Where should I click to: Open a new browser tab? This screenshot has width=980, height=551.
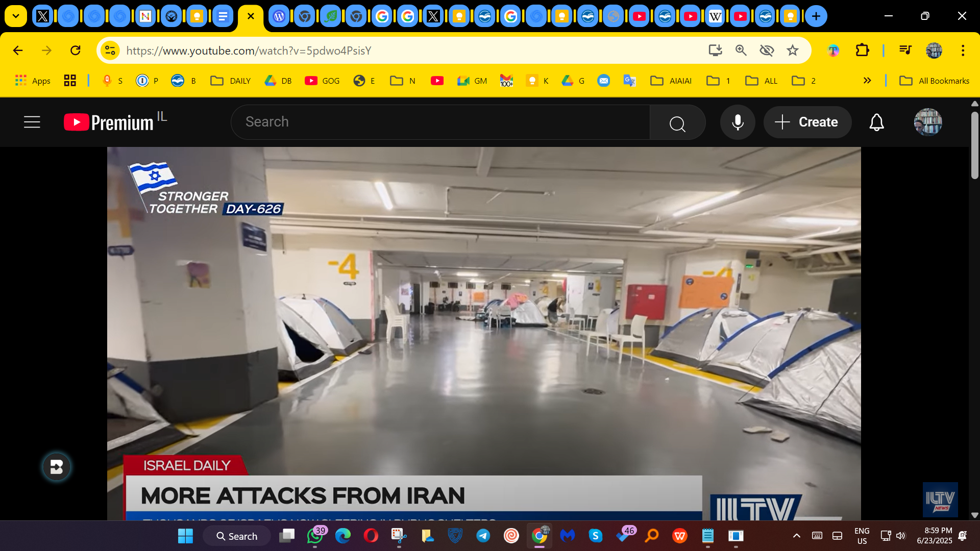coord(816,16)
